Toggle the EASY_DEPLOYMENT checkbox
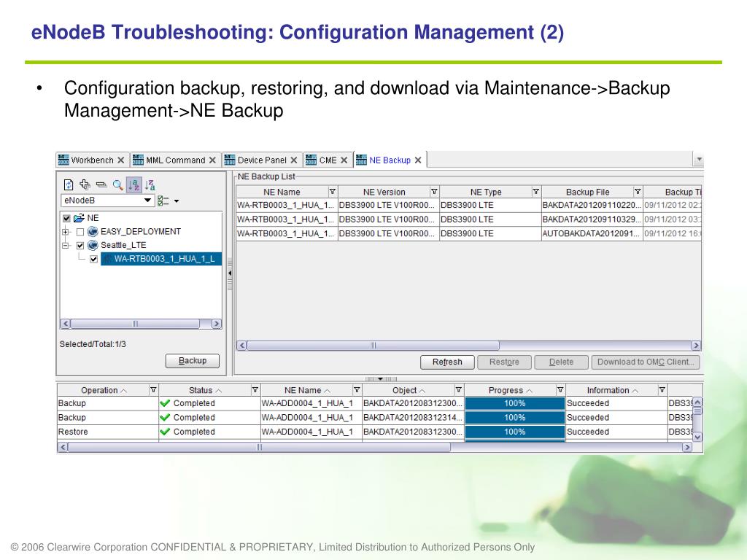This screenshot has height=560, width=747. (80, 232)
